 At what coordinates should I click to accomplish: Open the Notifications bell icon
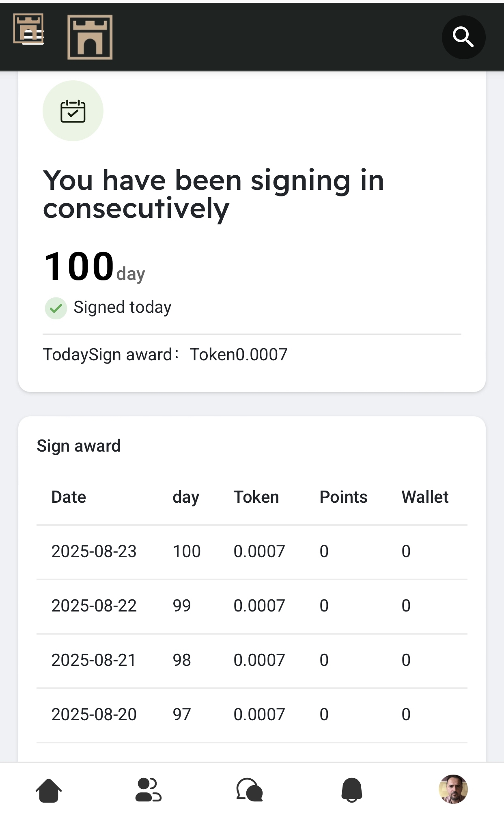pos(351,790)
